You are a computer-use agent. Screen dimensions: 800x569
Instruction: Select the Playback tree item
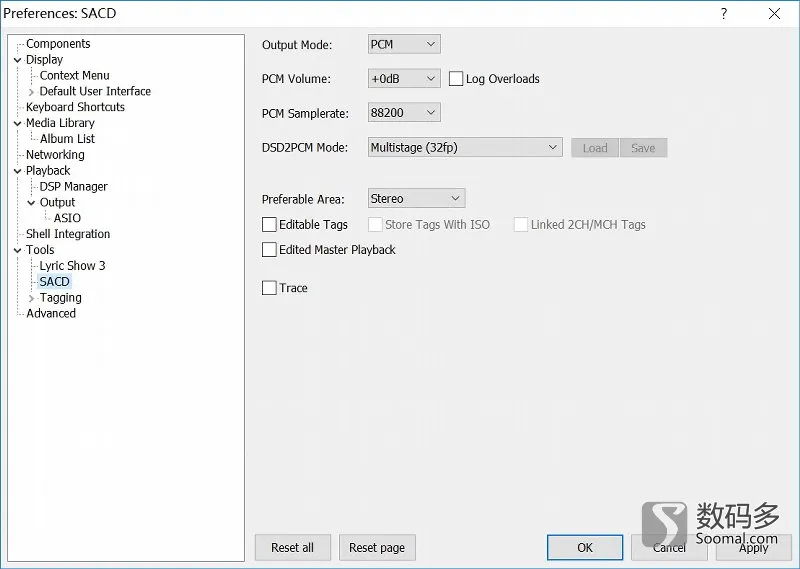[x=48, y=170]
